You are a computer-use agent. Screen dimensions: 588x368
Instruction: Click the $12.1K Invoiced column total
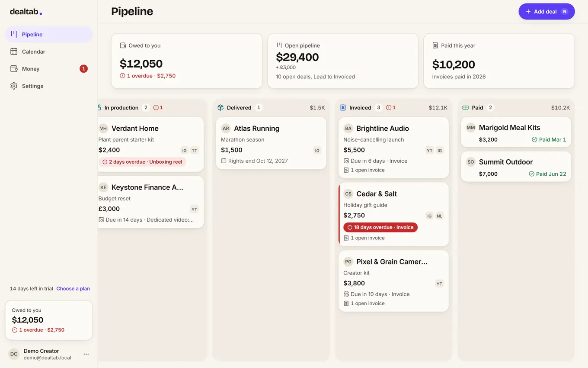tap(438, 108)
